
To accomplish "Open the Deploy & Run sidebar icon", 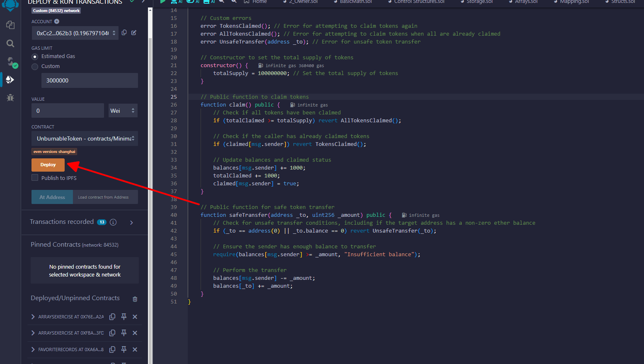I will (x=10, y=79).
